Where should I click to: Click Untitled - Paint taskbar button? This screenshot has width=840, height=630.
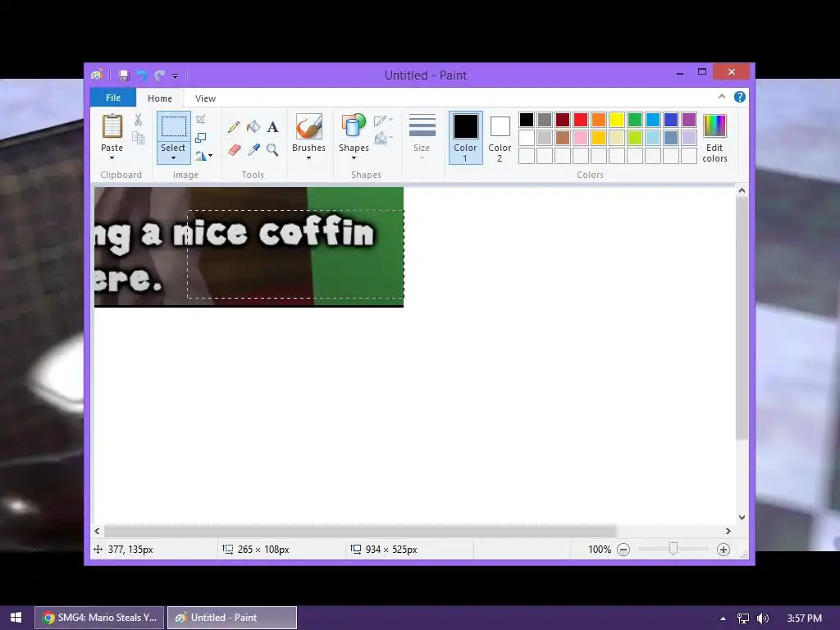tap(232, 618)
